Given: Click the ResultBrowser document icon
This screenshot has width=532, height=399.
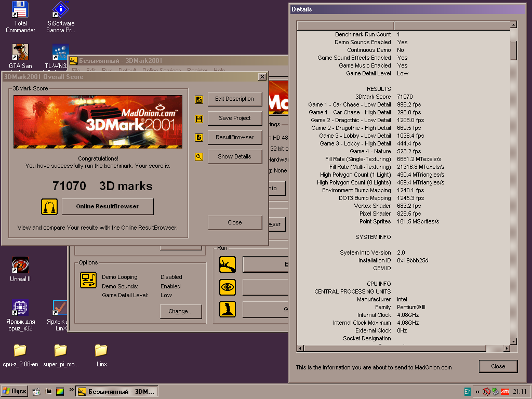Looking at the screenshot, I should tap(199, 138).
